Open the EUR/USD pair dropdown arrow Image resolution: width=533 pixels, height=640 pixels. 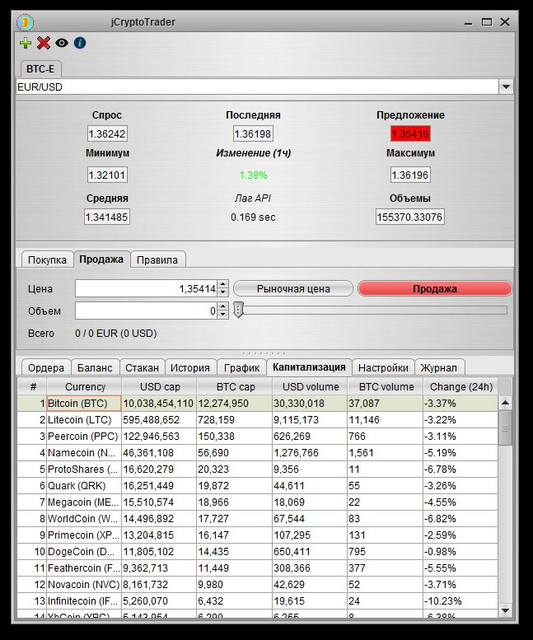pyautogui.click(x=506, y=87)
